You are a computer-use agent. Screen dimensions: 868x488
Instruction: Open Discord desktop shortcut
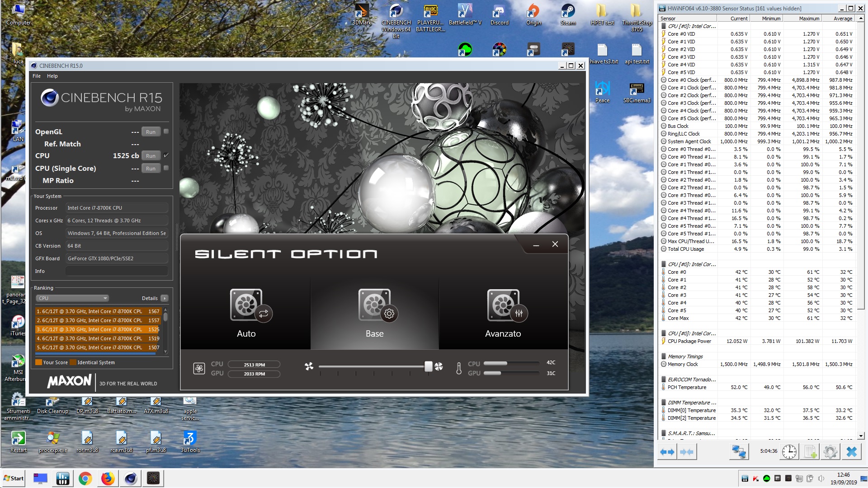[x=499, y=14]
